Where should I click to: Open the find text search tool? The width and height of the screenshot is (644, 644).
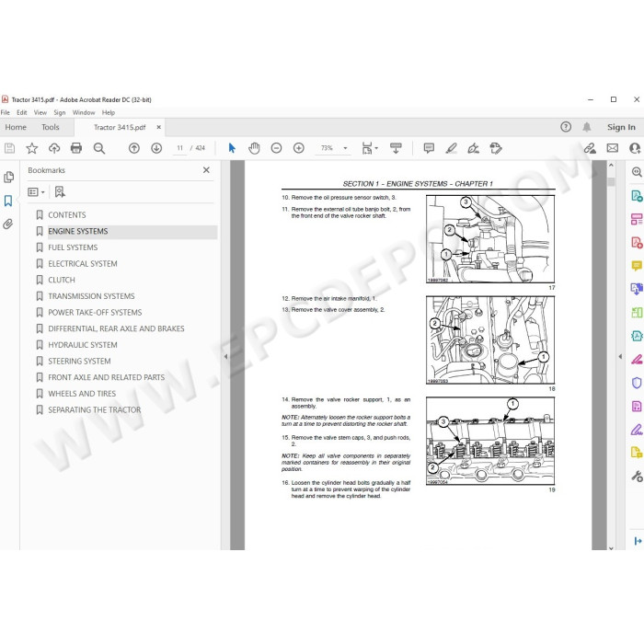click(99, 148)
